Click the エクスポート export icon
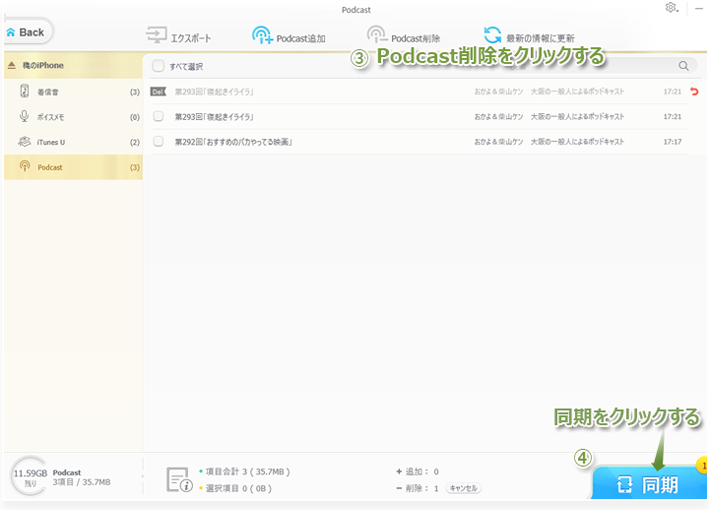This screenshot has width=709, height=510. point(156,35)
